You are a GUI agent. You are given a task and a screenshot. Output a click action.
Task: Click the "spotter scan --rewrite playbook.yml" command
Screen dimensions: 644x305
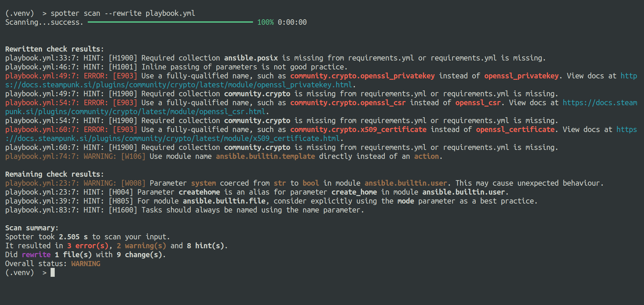click(123, 13)
